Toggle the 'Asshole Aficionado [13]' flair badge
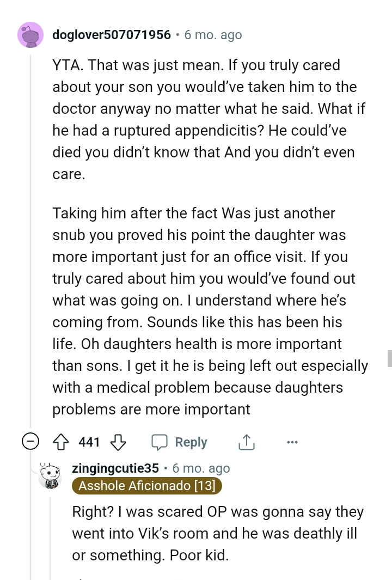392x580 pixels. pyautogui.click(x=147, y=486)
